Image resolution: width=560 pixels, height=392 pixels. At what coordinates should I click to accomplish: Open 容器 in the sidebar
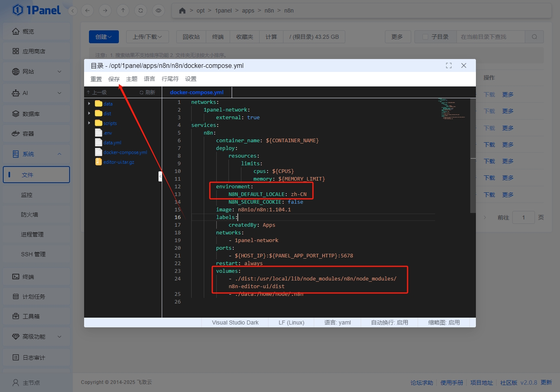(x=36, y=134)
